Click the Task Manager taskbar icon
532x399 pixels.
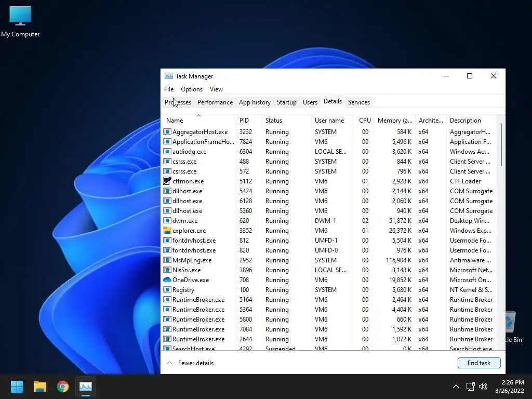click(x=86, y=387)
